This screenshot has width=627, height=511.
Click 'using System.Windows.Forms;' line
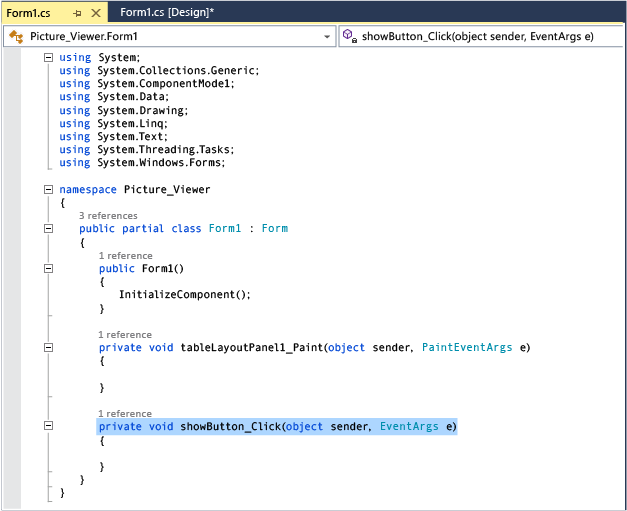(x=142, y=163)
